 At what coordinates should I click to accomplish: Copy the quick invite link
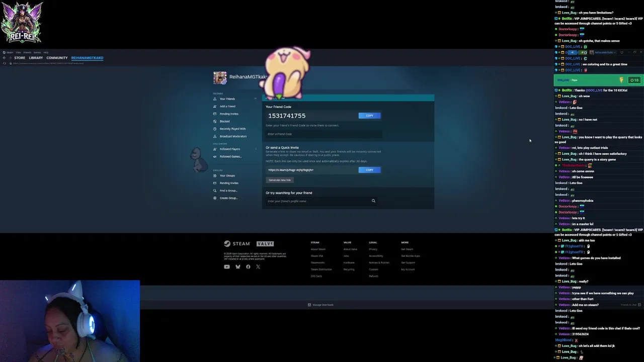point(369,170)
